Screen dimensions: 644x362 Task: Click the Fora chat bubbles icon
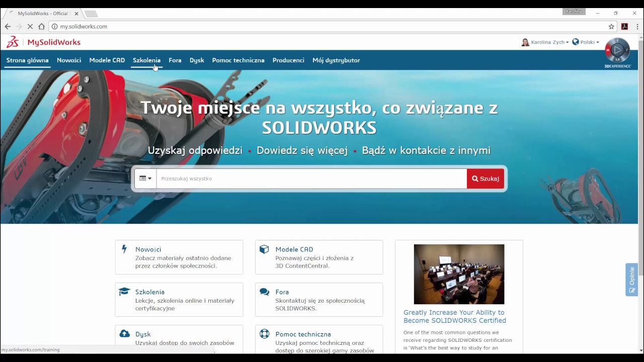[264, 292]
